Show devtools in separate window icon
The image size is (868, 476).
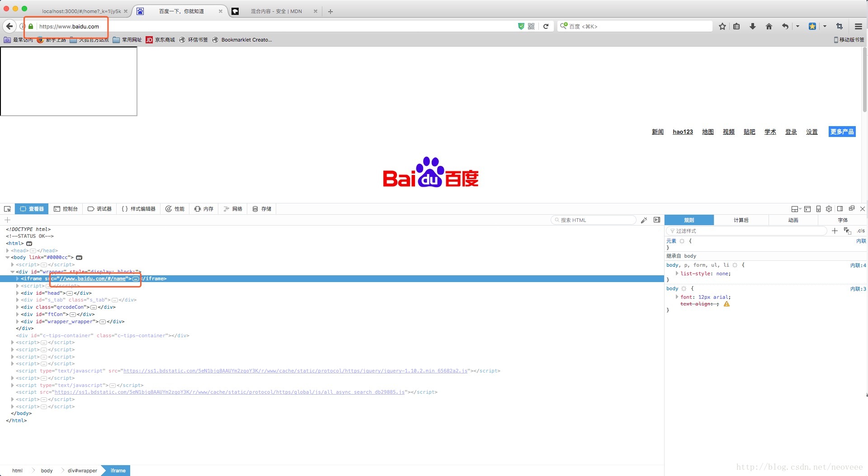(x=851, y=208)
